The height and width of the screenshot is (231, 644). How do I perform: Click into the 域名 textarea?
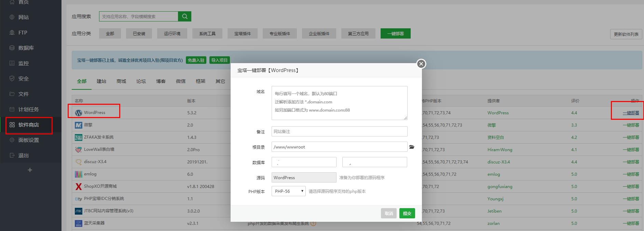tap(339, 103)
